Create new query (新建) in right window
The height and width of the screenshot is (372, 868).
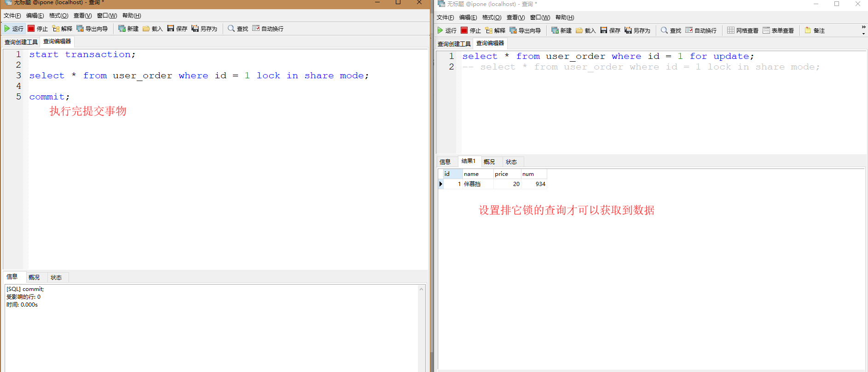click(561, 30)
